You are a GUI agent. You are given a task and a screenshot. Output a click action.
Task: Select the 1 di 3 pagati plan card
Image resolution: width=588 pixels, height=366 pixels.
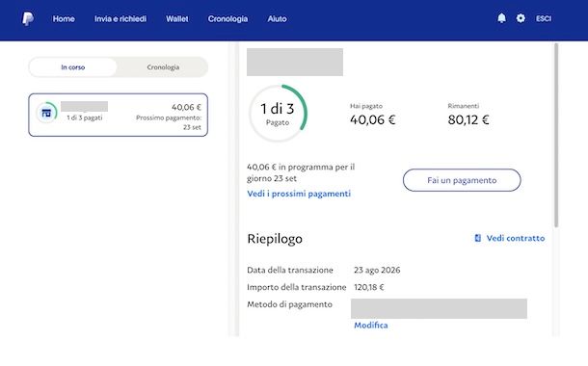click(x=119, y=115)
